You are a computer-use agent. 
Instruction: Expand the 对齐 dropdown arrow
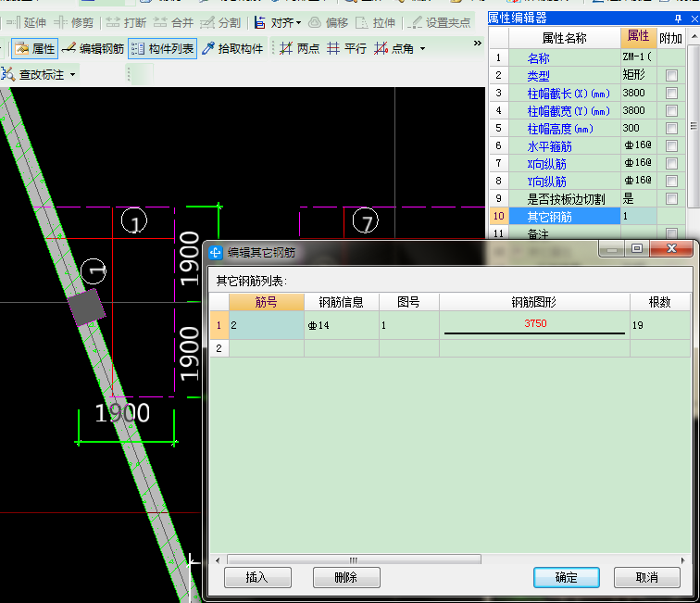coord(299,22)
